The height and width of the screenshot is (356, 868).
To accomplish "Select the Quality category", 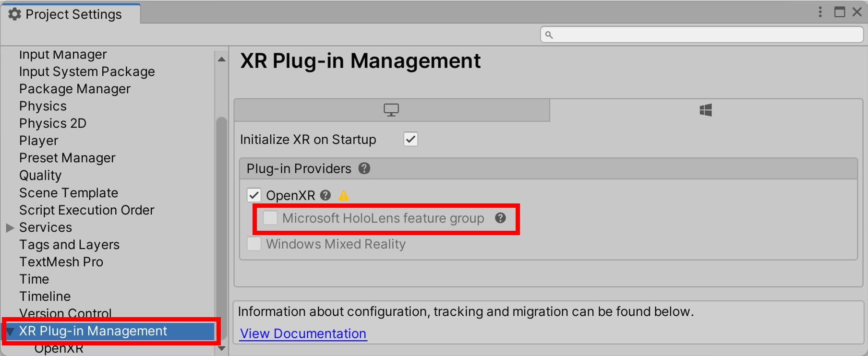I will pyautogui.click(x=40, y=175).
